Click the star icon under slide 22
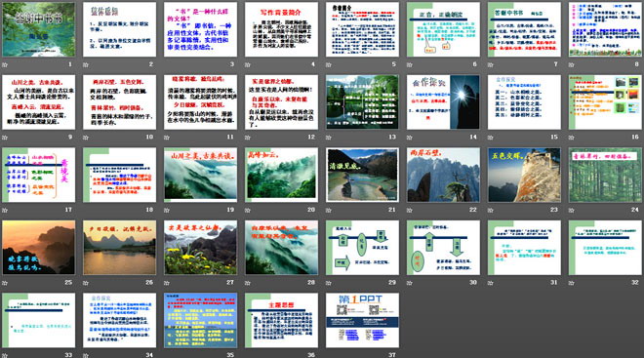The image size is (644, 358). (410, 210)
